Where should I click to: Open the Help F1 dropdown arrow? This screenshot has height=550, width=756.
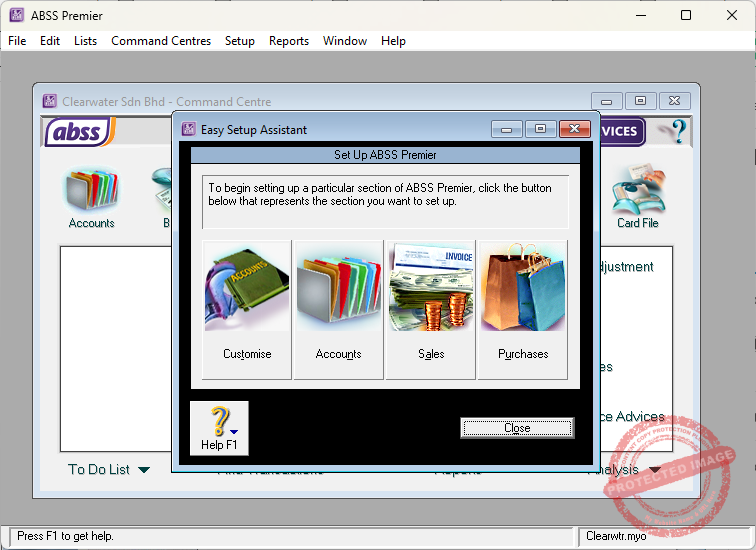click(x=234, y=432)
